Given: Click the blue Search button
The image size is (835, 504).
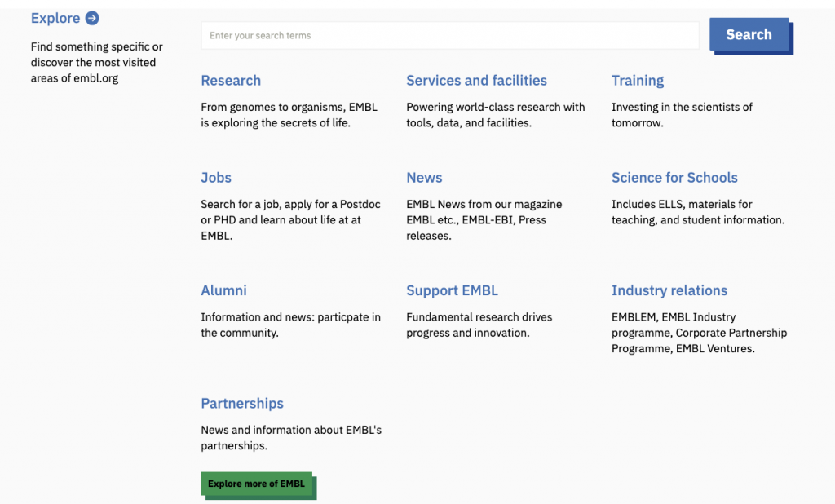Looking at the screenshot, I should (x=749, y=34).
